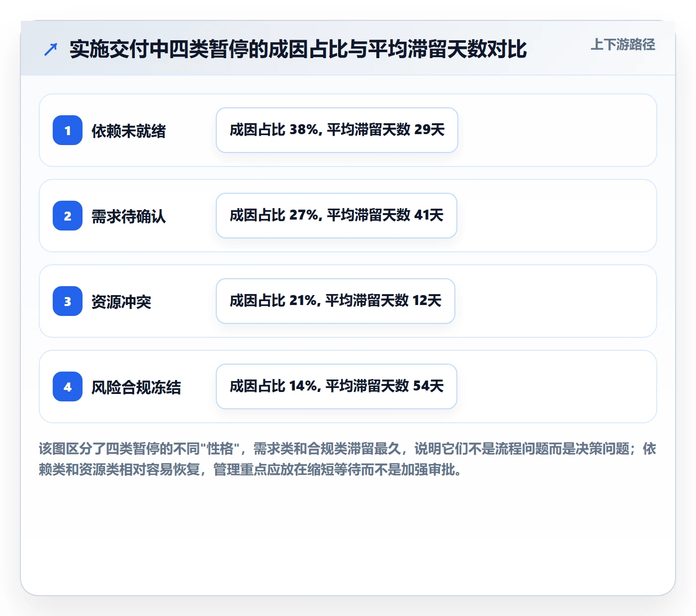Click the 上下游路径 label in the header

622,45
